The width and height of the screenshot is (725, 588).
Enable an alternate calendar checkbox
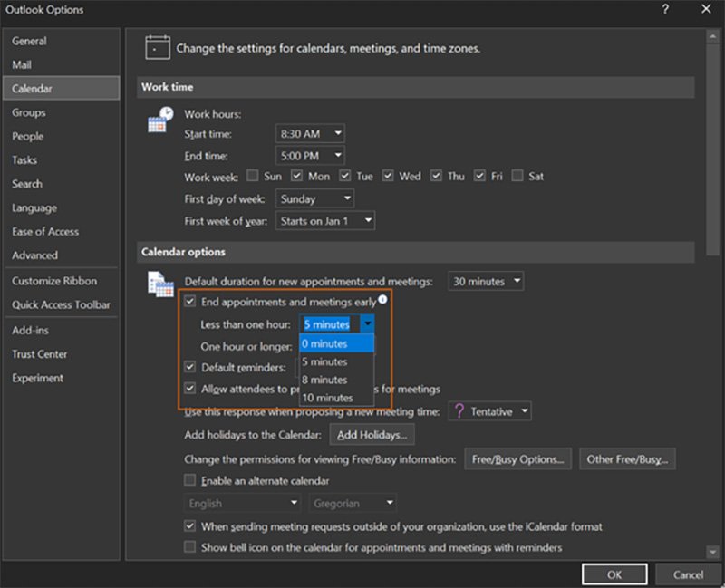tap(190, 480)
